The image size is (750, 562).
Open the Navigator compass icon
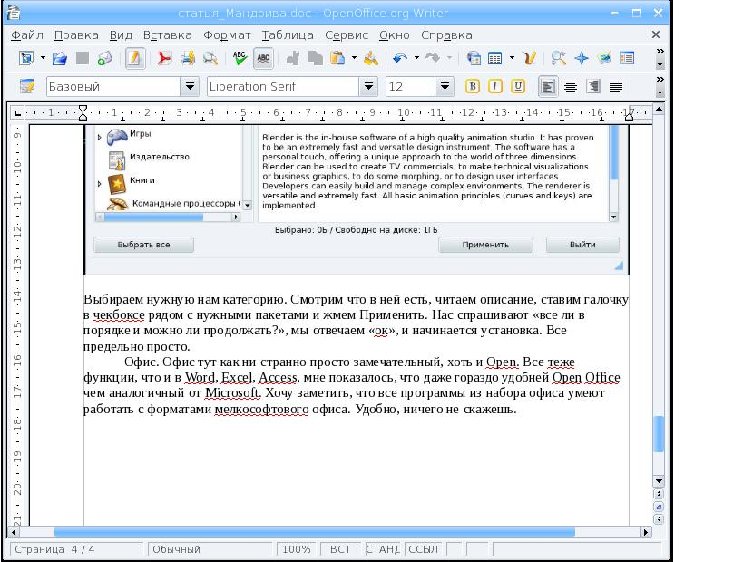tap(582, 58)
